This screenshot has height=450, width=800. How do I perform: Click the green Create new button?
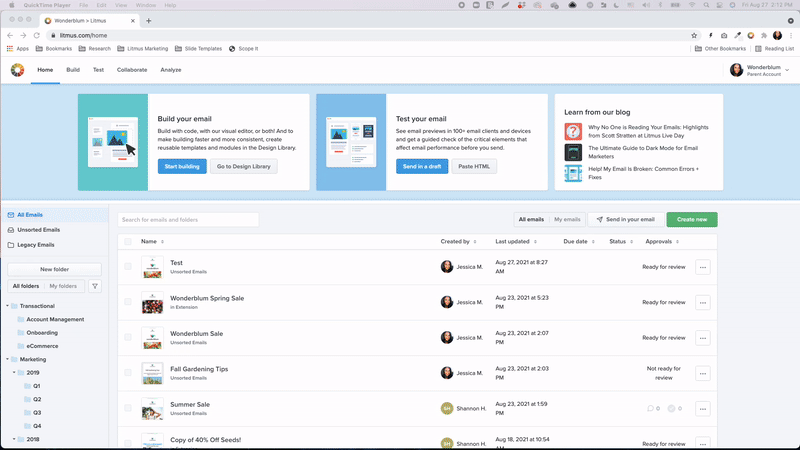click(x=692, y=219)
